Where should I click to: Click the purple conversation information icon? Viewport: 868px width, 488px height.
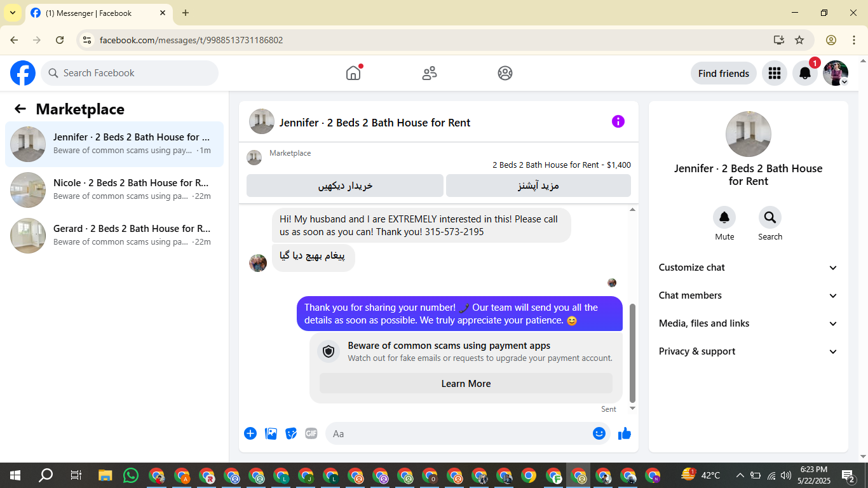tap(618, 121)
